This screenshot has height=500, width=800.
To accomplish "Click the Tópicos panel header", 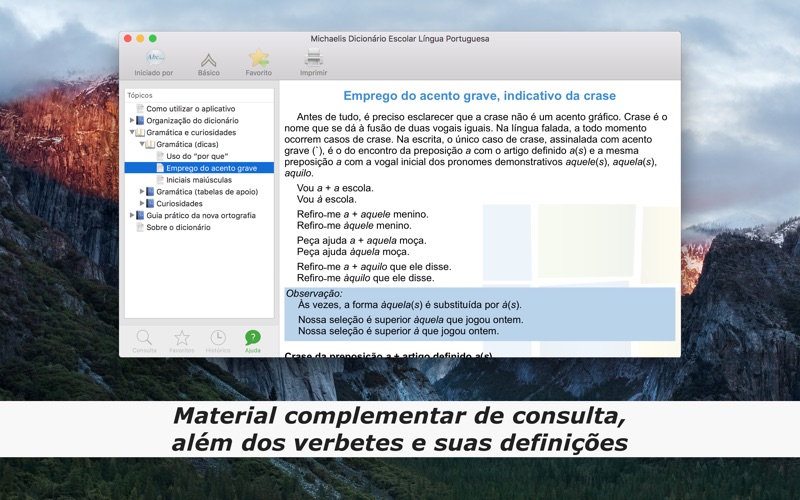I will point(199,95).
